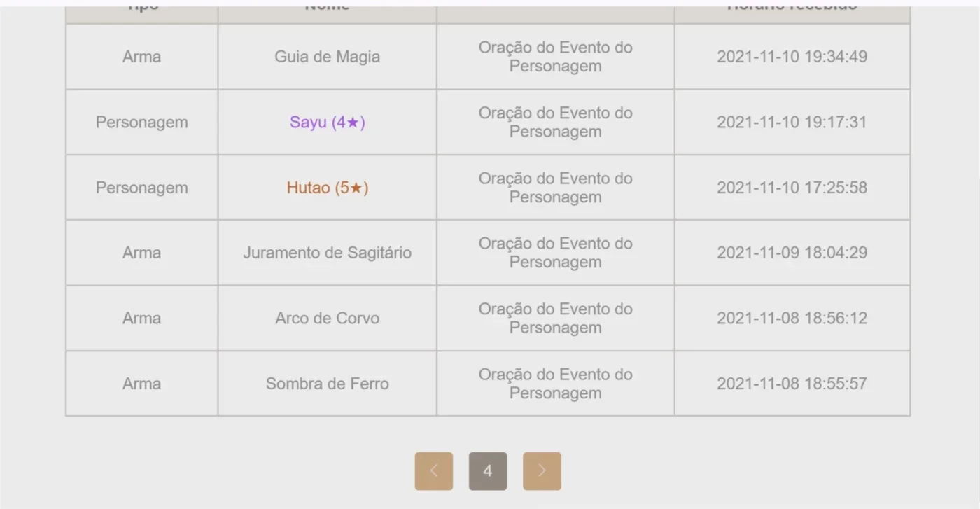Go to the next page arrow
The image size is (980, 509).
click(x=542, y=471)
